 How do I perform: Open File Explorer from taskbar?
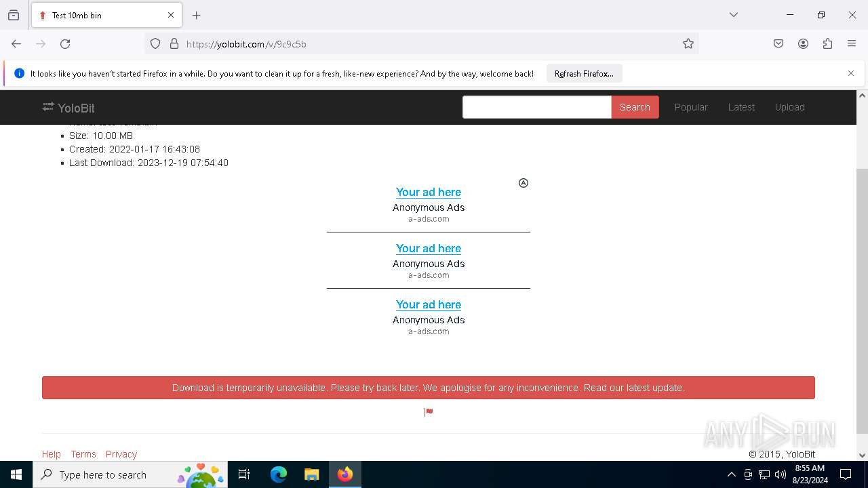click(x=311, y=474)
